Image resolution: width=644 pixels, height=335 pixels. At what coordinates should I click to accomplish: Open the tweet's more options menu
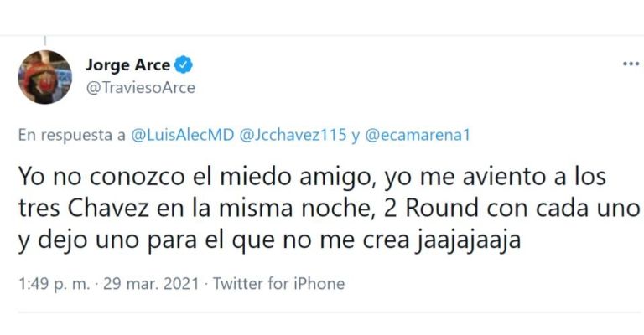tap(630, 64)
